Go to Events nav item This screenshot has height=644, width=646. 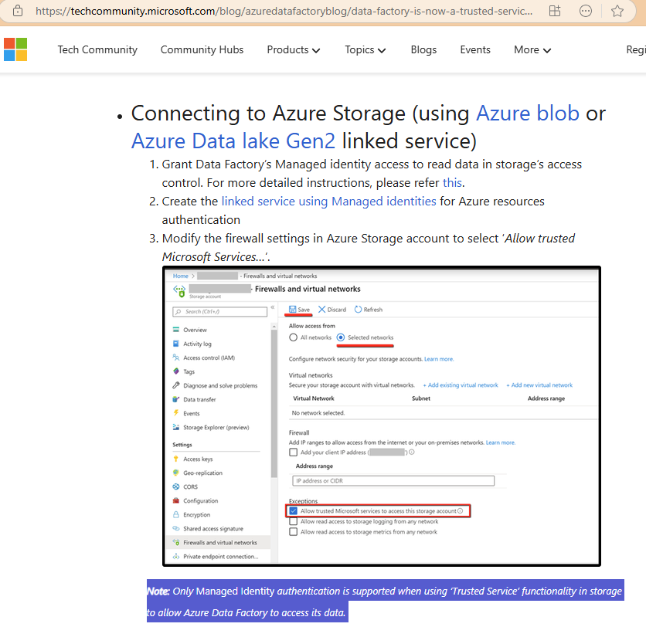click(x=475, y=50)
